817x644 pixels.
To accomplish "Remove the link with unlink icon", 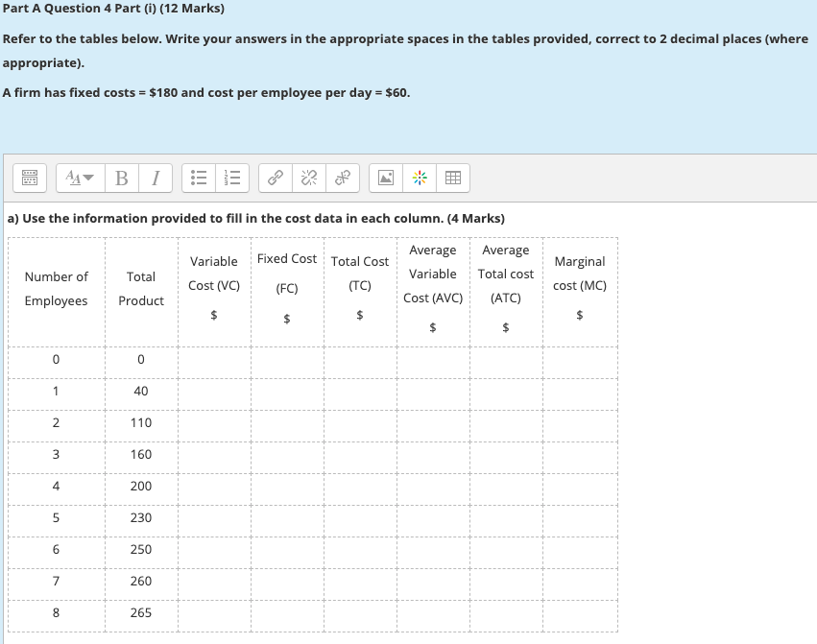I will pyautogui.click(x=309, y=179).
